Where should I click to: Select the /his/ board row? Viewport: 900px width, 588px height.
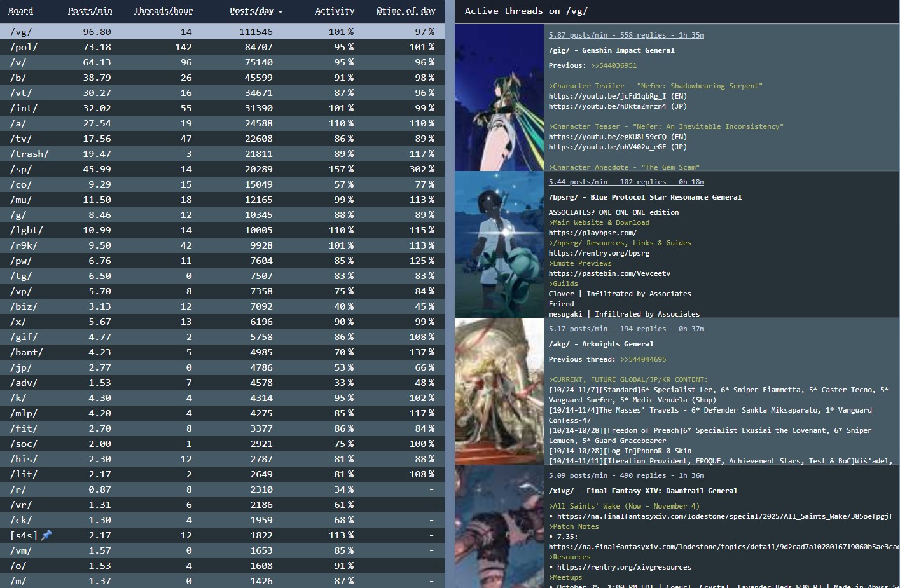click(222, 459)
